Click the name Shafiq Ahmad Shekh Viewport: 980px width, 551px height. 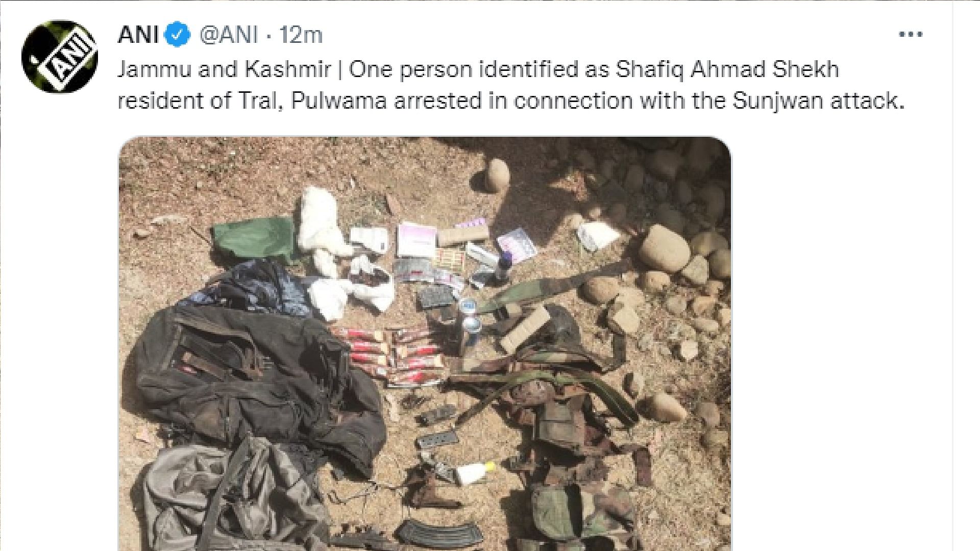pyautogui.click(x=727, y=69)
